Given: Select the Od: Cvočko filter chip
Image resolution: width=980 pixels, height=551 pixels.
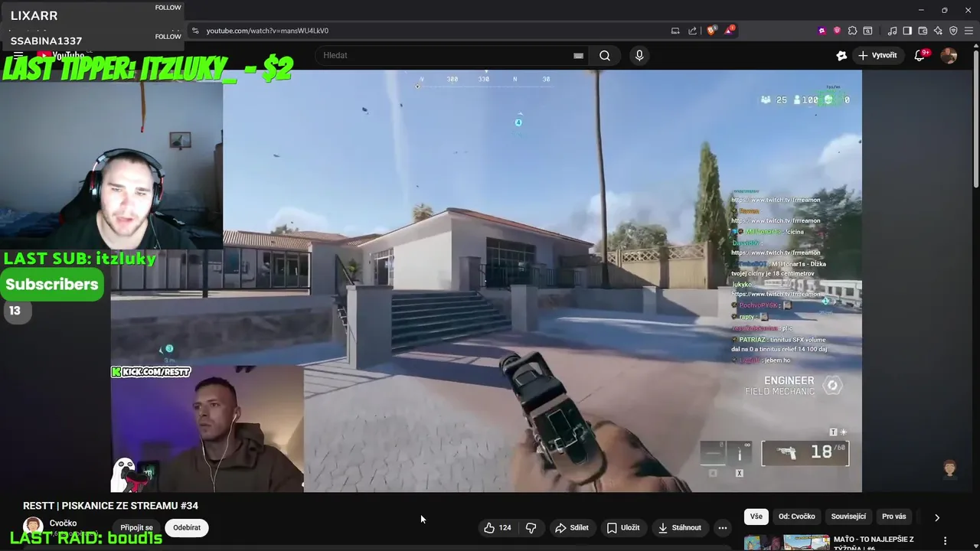Looking at the screenshot, I should [797, 517].
